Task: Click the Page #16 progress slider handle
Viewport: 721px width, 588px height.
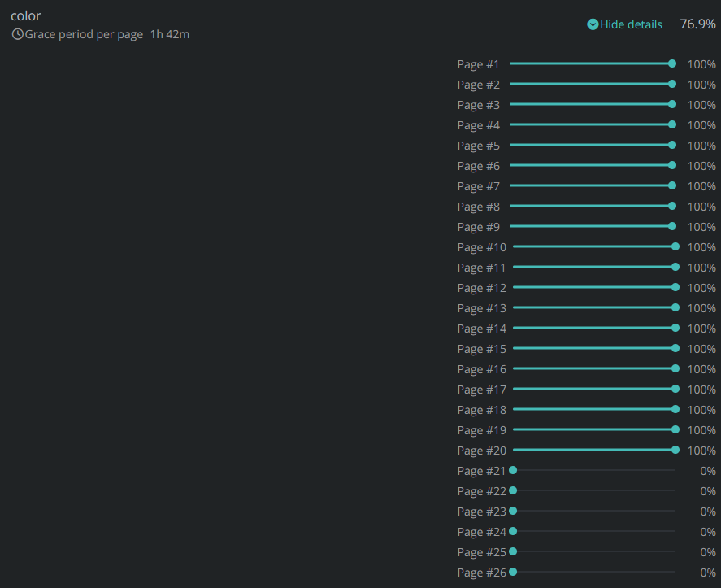Action: [x=675, y=368]
